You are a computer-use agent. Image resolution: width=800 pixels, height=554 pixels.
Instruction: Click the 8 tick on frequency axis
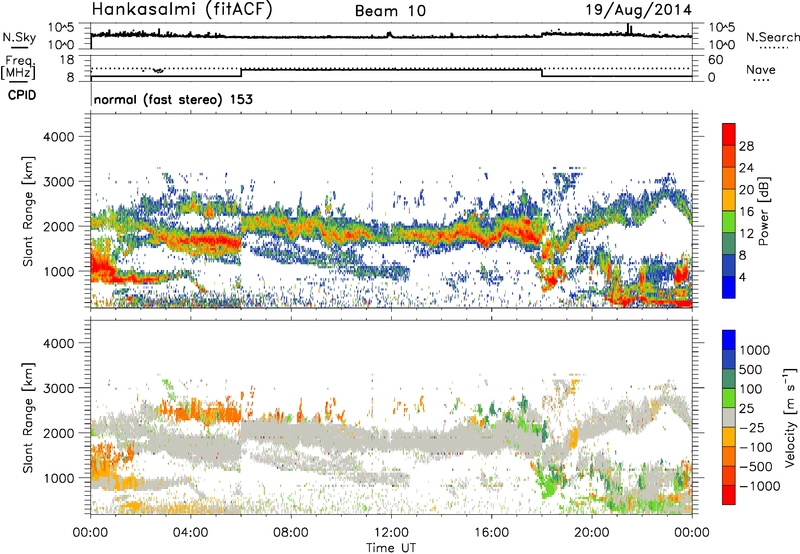(70, 77)
